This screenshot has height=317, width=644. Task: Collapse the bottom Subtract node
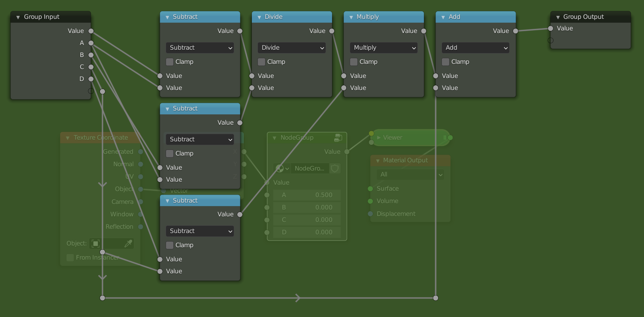(x=167, y=200)
